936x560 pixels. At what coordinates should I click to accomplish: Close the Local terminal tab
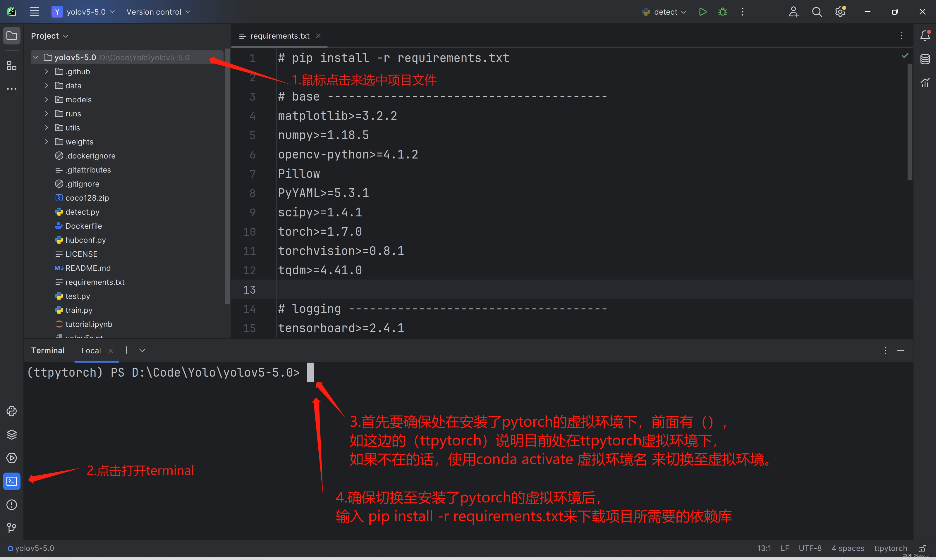point(111,351)
